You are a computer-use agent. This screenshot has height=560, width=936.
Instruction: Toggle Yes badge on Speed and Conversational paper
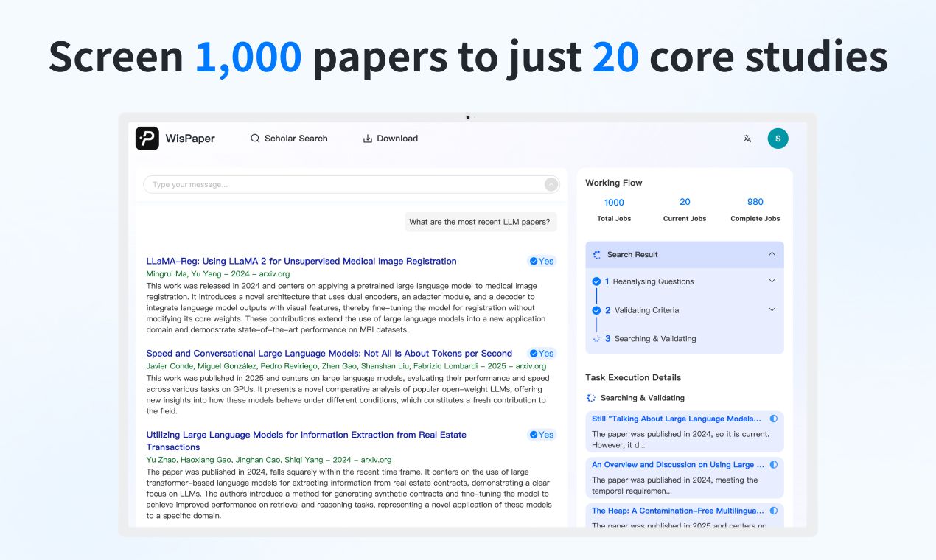(542, 354)
